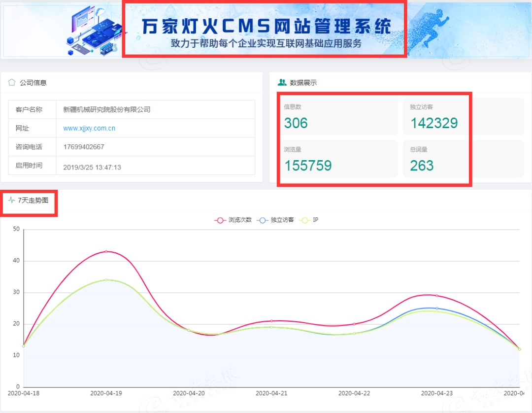The image size is (532, 413).
Task: Toggle the 浏览次数 series in chart legend
Action: tap(233, 220)
